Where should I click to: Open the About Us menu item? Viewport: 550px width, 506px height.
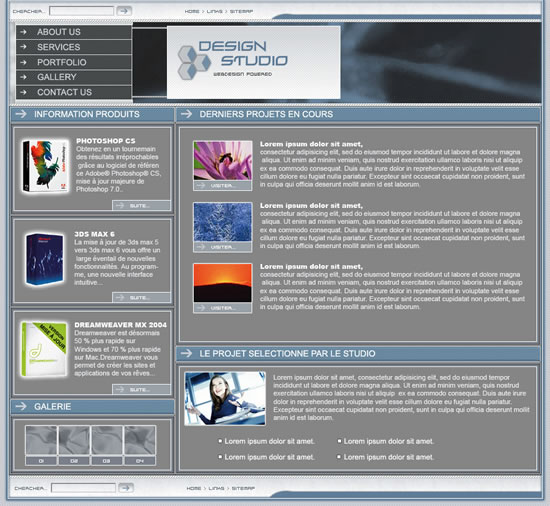(x=74, y=32)
